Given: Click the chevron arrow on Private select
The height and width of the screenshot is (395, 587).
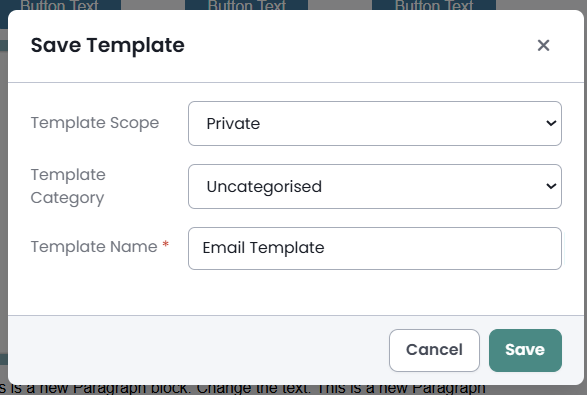Looking at the screenshot, I should 551,123.
